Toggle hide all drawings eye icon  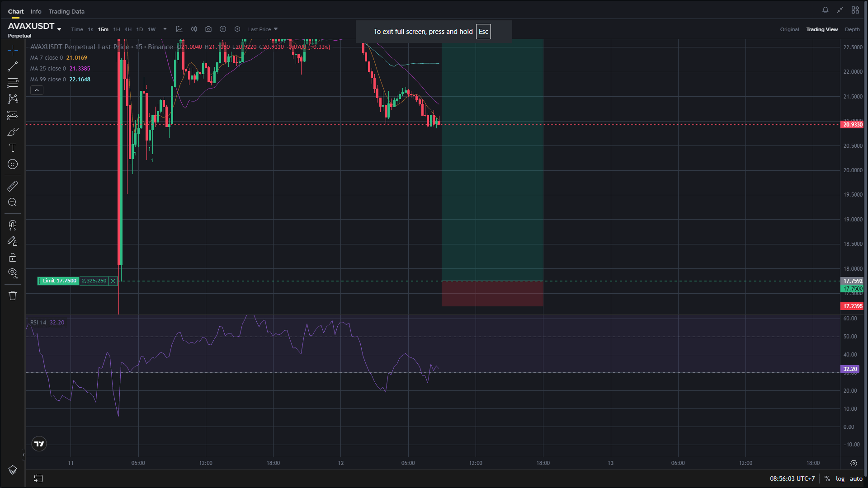tap(13, 273)
